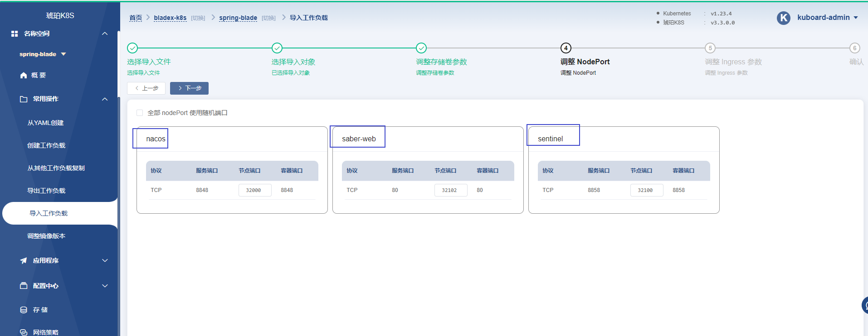Edit sentinel node port field 32100
Screen dimensions: 868x336
[x=647, y=190]
